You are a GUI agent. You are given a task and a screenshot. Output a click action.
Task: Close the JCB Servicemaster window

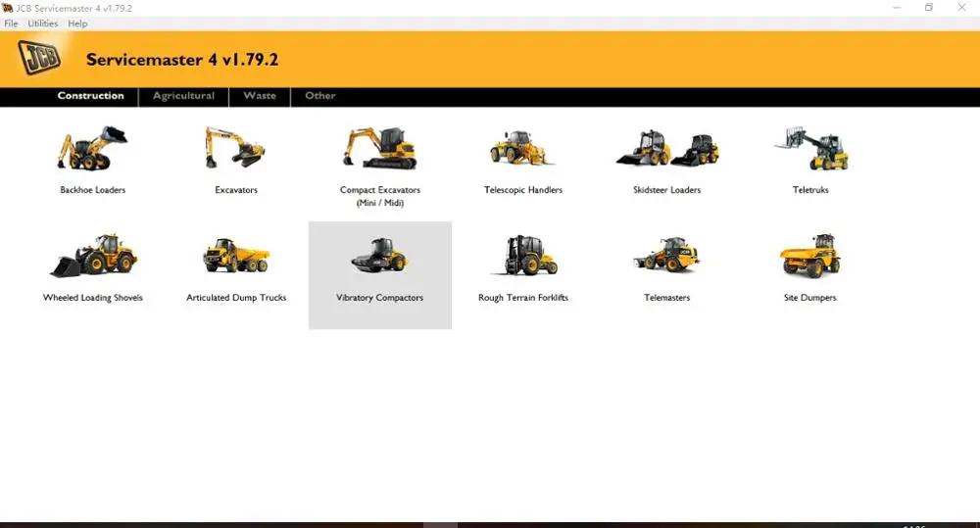click(x=962, y=8)
